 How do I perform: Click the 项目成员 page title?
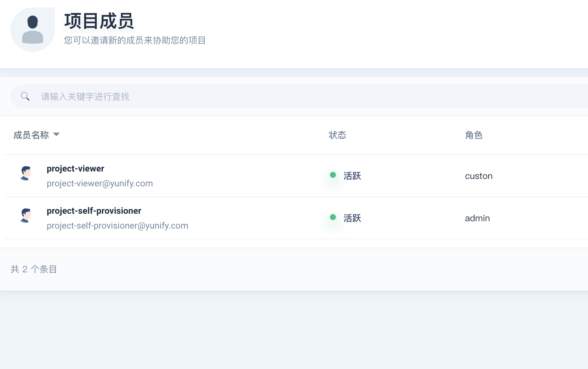[x=99, y=21]
